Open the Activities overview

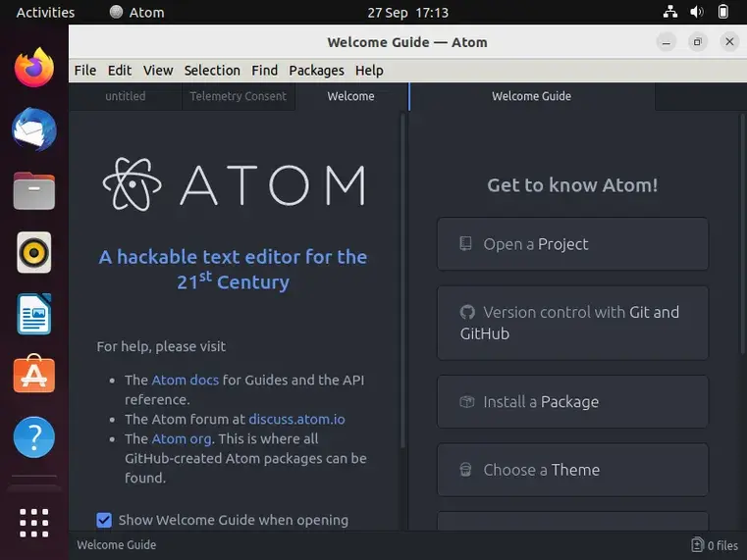(x=45, y=12)
